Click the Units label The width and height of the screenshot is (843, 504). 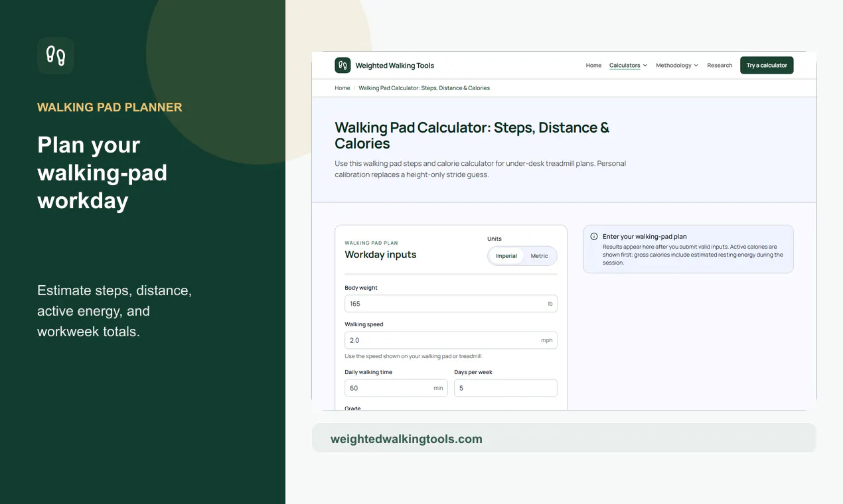(495, 239)
